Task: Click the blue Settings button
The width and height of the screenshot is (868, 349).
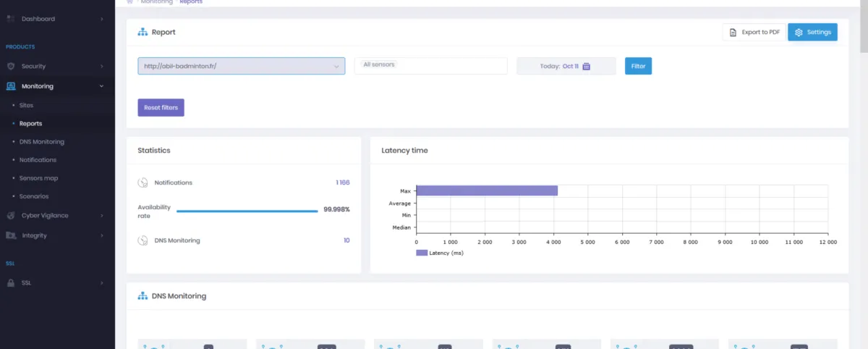Action: point(812,33)
